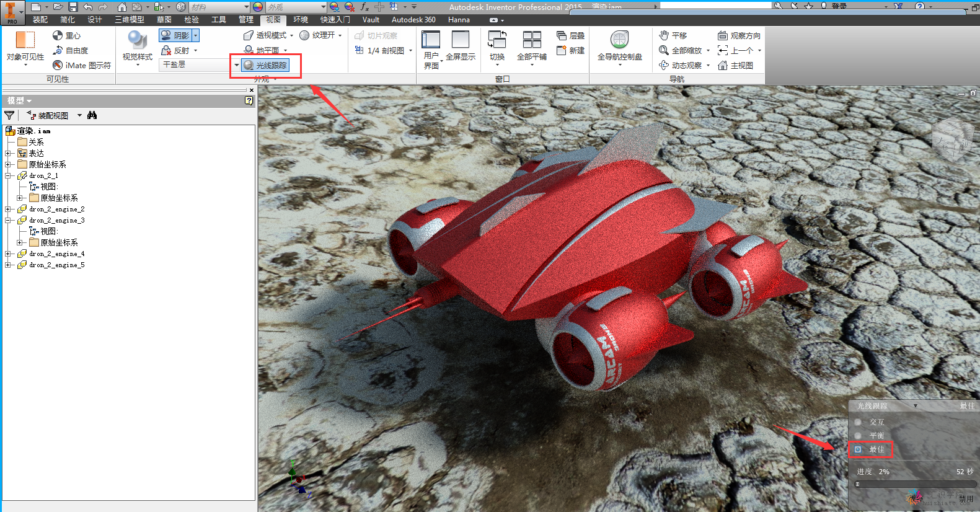Select the 平衡 balanced radio button
The image size is (980, 512).
coord(859,436)
